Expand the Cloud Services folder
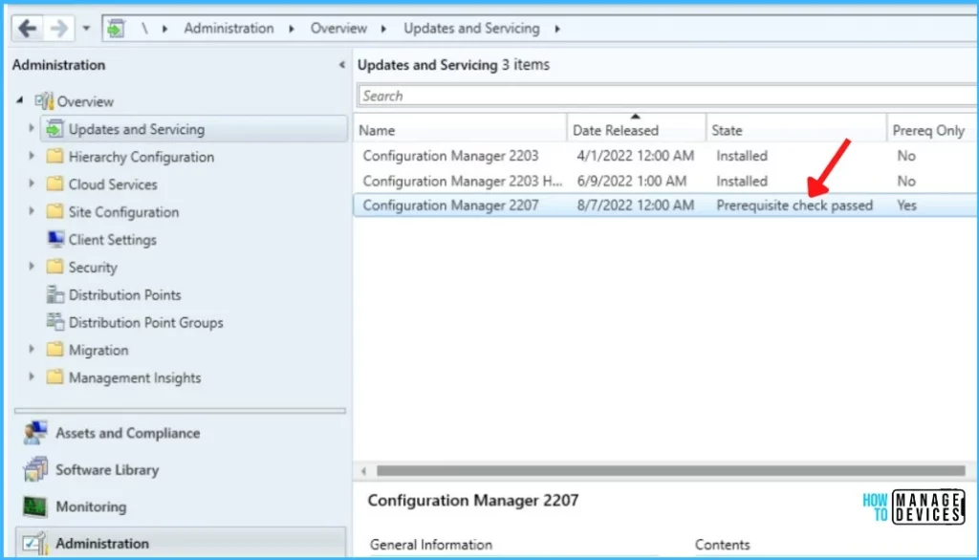 click(32, 183)
